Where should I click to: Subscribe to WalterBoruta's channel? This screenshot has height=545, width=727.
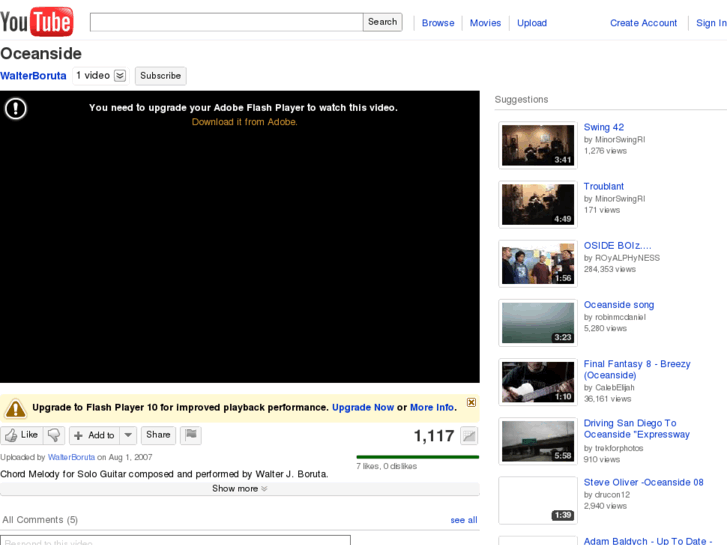160,76
